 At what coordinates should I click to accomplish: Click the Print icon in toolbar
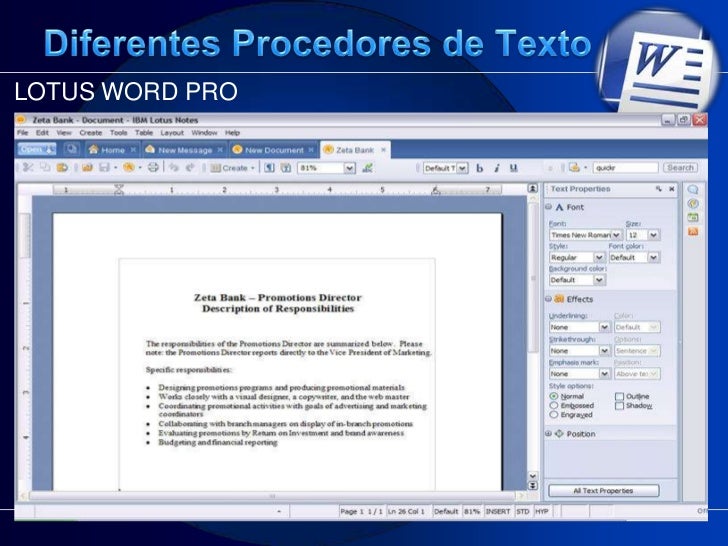coord(153,168)
